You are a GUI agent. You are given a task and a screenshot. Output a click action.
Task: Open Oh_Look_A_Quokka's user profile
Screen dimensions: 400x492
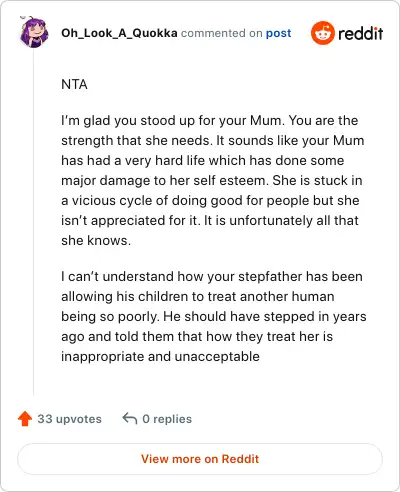tap(119, 33)
